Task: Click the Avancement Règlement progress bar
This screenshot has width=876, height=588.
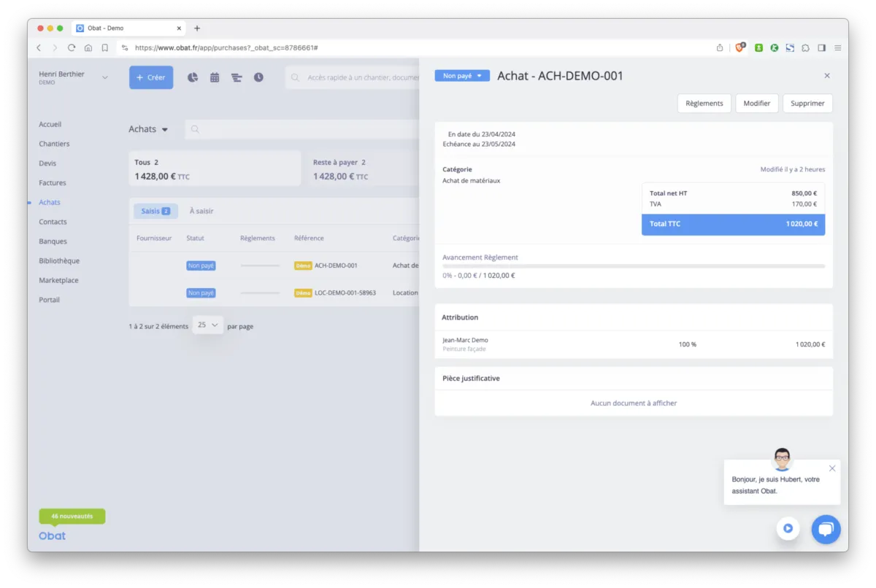Action: click(634, 266)
